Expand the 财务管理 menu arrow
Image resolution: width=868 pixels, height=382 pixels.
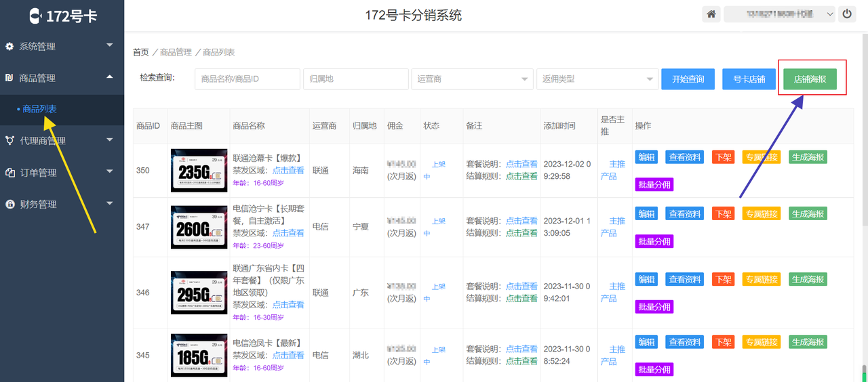pyautogui.click(x=110, y=203)
